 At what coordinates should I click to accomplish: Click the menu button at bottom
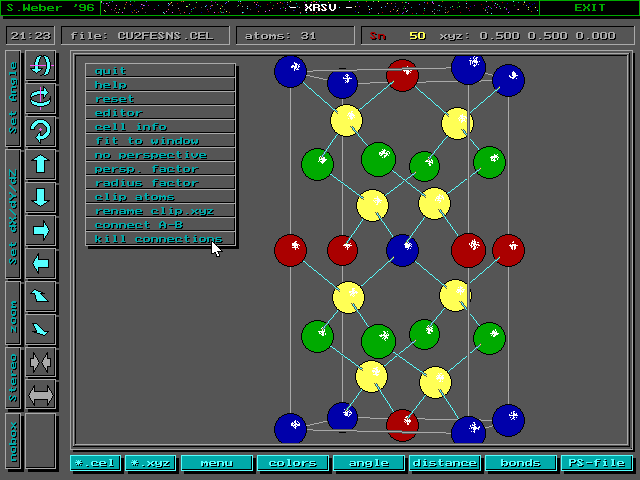pyautogui.click(x=217, y=463)
